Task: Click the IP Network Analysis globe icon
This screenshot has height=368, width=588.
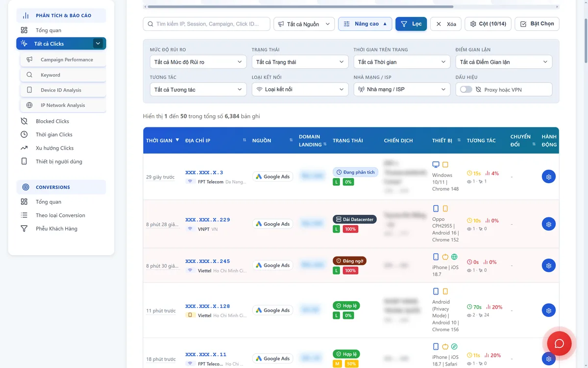Action: coord(29,105)
